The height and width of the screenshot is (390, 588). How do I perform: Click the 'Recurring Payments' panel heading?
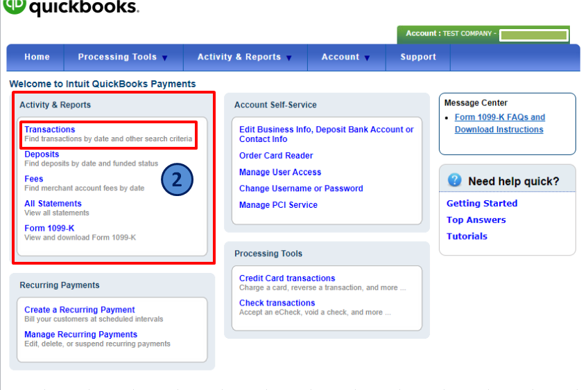pos(60,285)
